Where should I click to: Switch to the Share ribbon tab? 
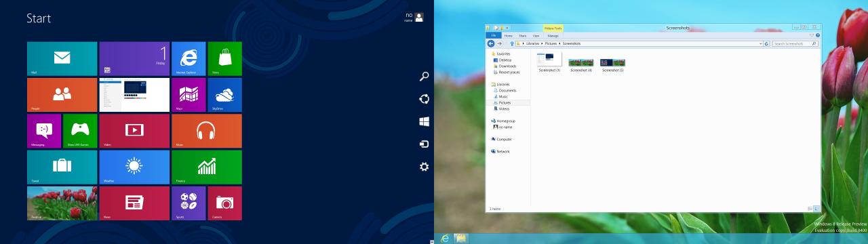(523, 35)
